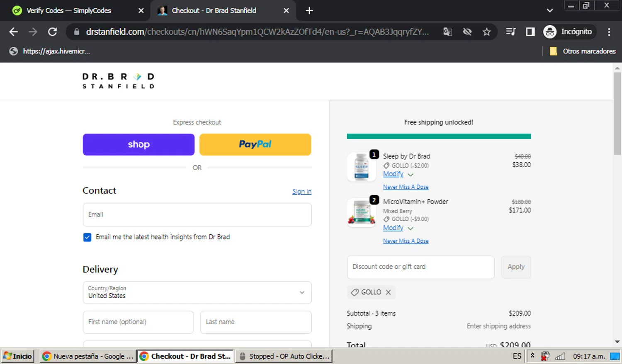This screenshot has width=622, height=364.
Task: Expand the tab search chevron
Action: tap(549, 11)
